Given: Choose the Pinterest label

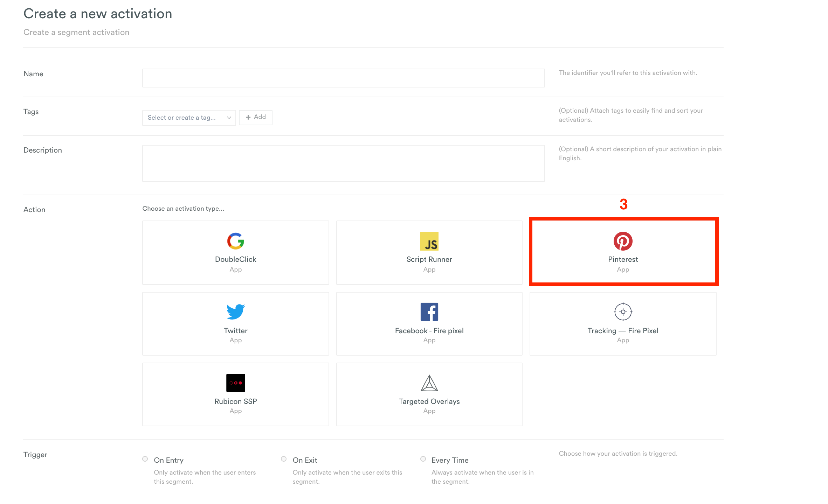Looking at the screenshot, I should point(623,259).
